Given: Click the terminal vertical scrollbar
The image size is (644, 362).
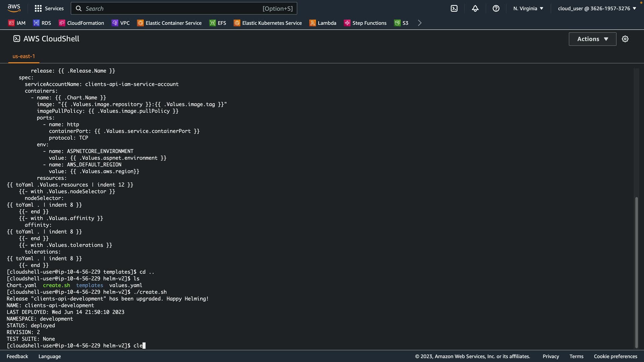Looking at the screenshot, I should click(636, 271).
